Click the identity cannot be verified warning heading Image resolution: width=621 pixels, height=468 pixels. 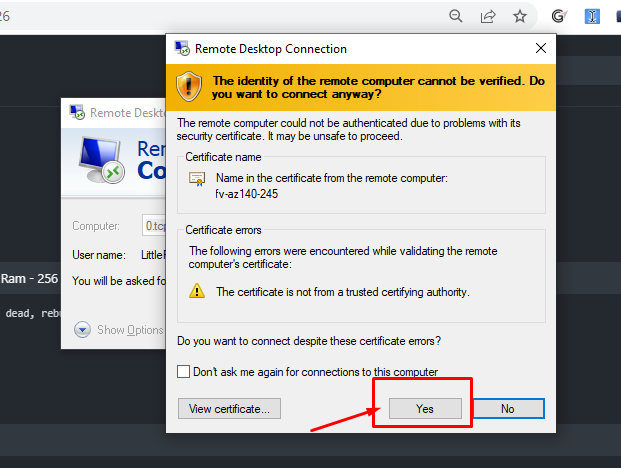[378, 87]
